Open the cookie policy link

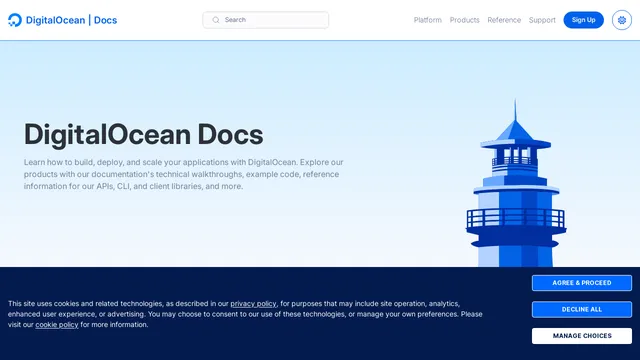click(57, 325)
